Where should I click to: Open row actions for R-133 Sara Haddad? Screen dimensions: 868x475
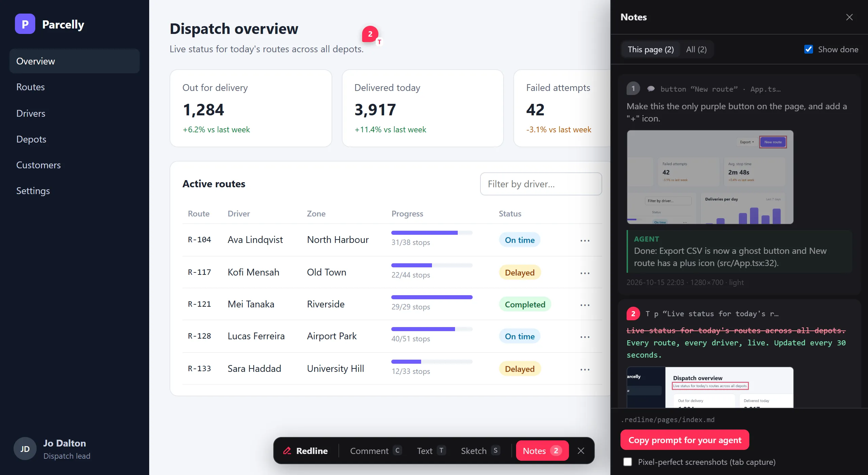[x=585, y=369]
